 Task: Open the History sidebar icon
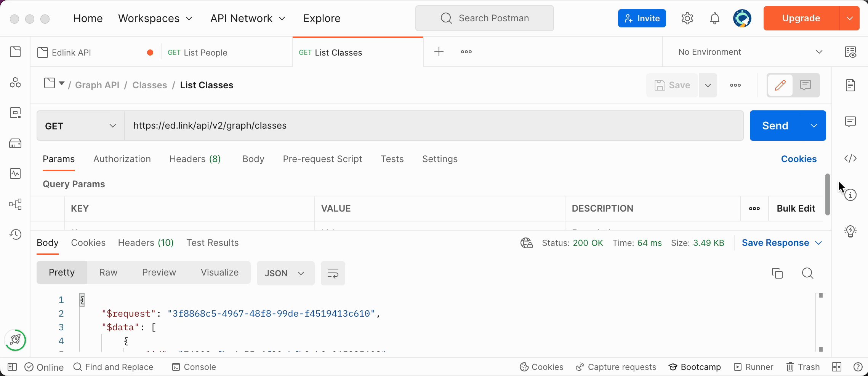click(15, 234)
